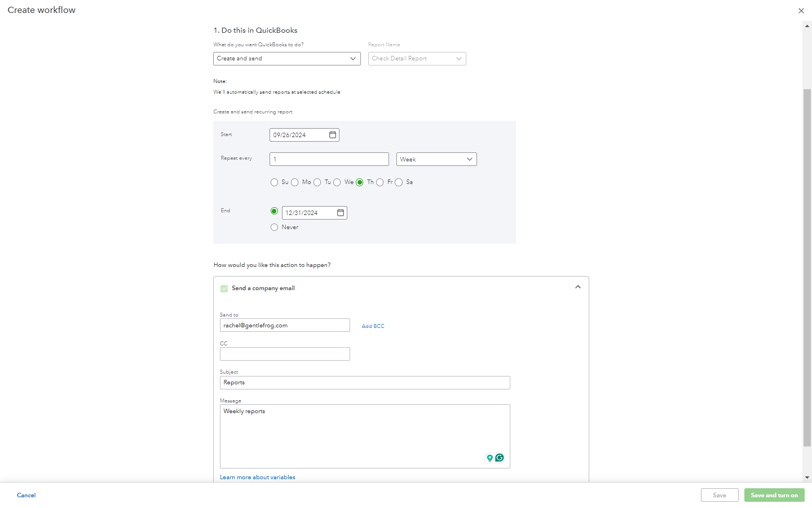
Task: Select the Never end radio option
Action: (274, 227)
